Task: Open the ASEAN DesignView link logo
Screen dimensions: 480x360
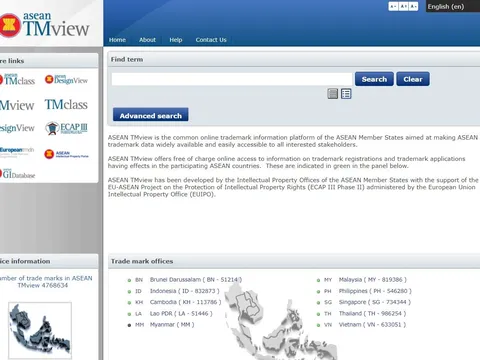Action: tap(66, 79)
